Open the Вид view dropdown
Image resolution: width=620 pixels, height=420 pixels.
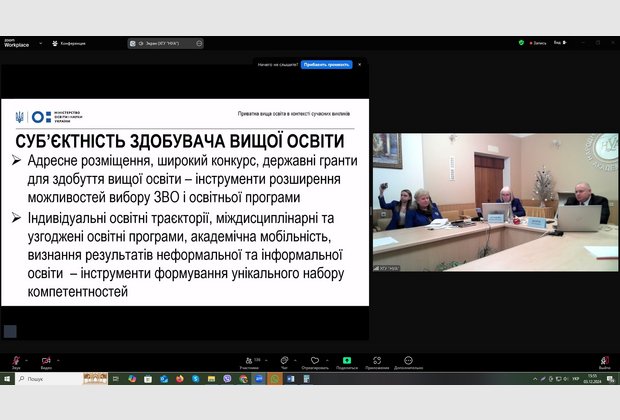560,43
